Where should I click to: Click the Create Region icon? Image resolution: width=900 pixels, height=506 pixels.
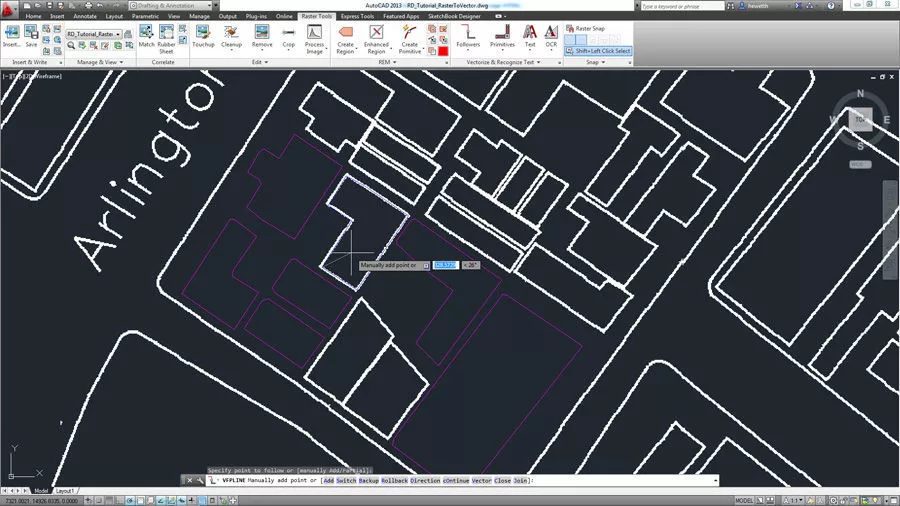[346, 34]
